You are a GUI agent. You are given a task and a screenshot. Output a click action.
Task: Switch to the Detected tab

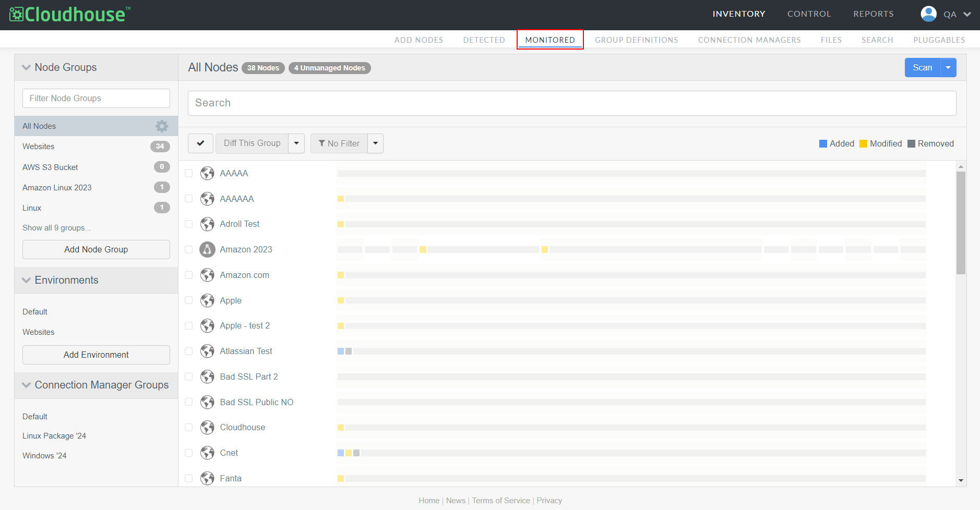click(484, 40)
